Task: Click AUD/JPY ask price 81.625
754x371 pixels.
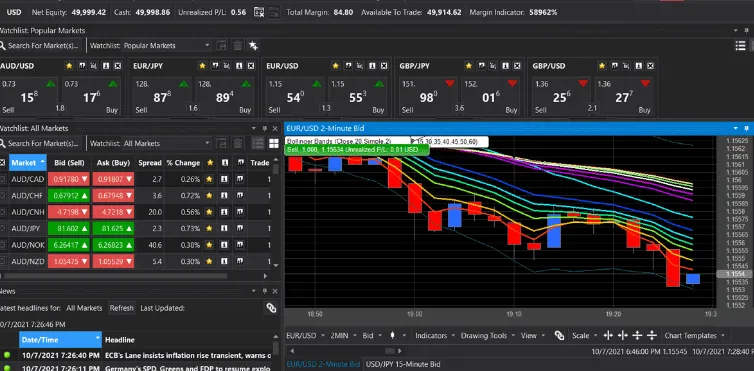Action: tap(113, 229)
